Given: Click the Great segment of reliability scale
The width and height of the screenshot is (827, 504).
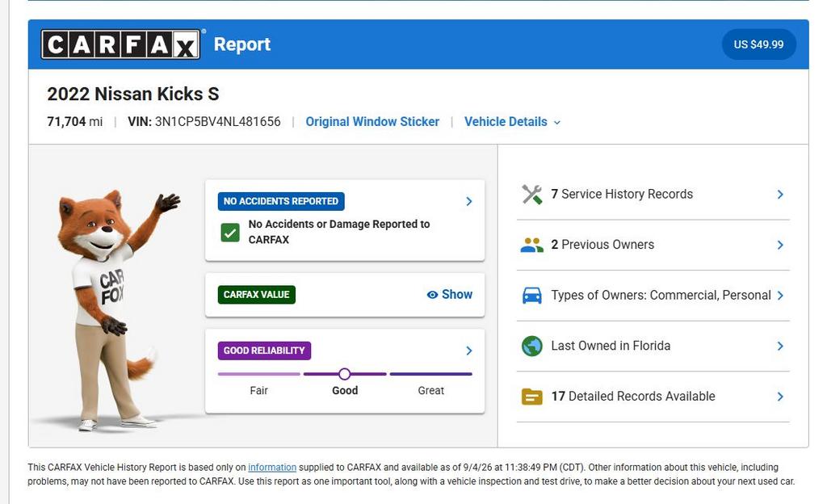Looking at the screenshot, I should [431, 374].
